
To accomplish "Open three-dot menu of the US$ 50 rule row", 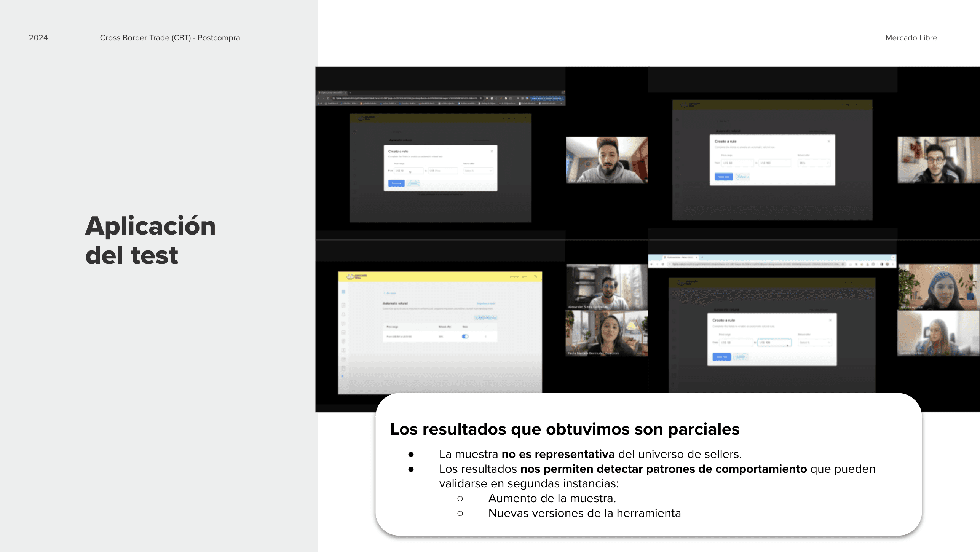I will point(486,337).
